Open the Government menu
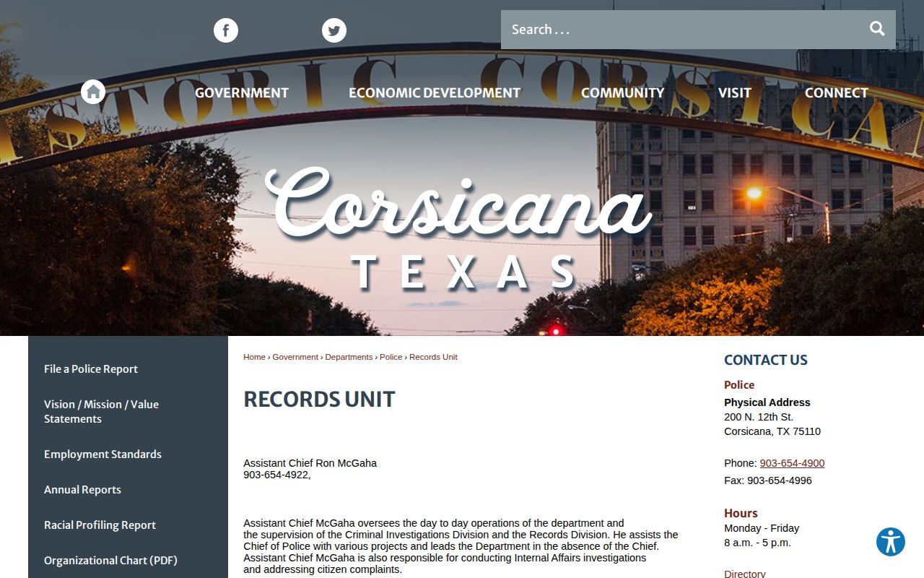This screenshot has height=578, width=924. [x=242, y=92]
